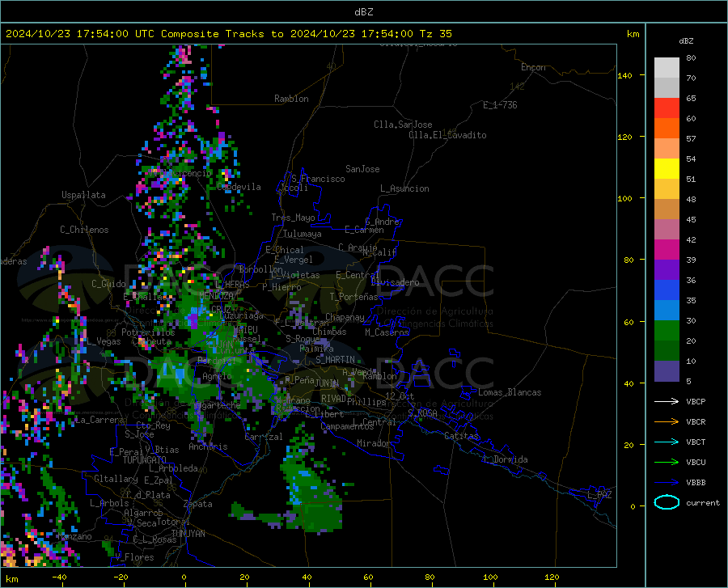Click the orange VBCR arrow in legend
The height and width of the screenshot is (588, 728).
point(667,421)
